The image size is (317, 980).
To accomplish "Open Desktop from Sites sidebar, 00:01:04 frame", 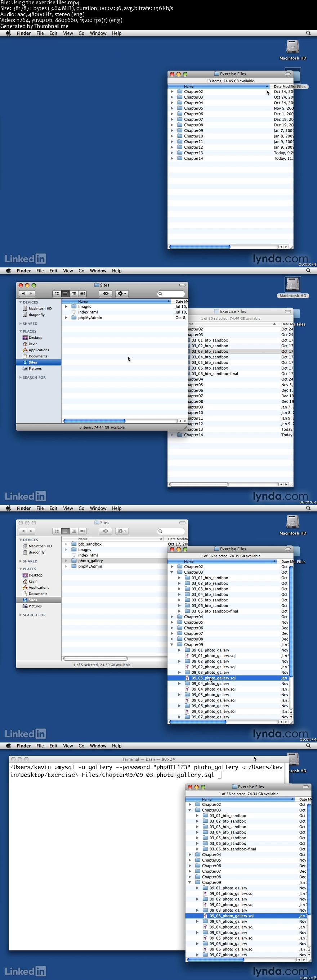I will click(35, 338).
